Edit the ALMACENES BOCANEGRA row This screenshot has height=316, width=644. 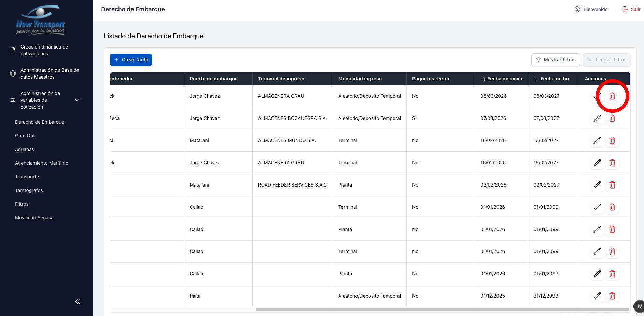(597, 119)
